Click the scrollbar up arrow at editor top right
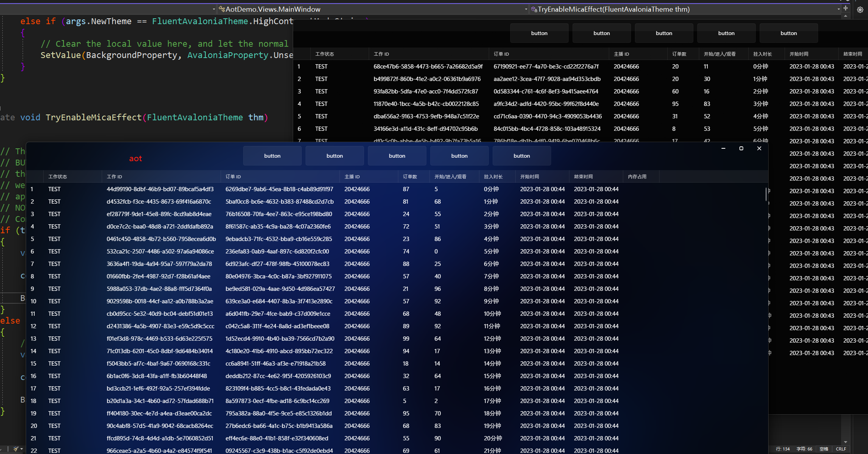This screenshot has height=454, width=868. click(846, 16)
